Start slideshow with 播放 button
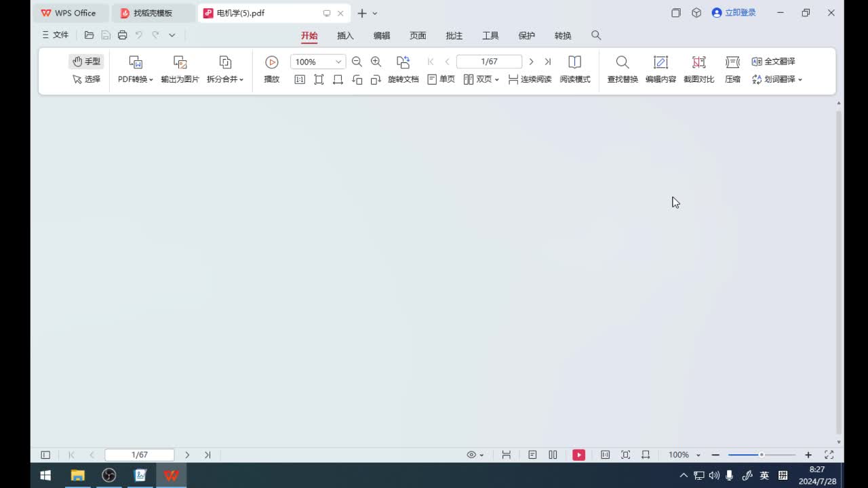The width and height of the screenshot is (868, 488). pos(271,70)
